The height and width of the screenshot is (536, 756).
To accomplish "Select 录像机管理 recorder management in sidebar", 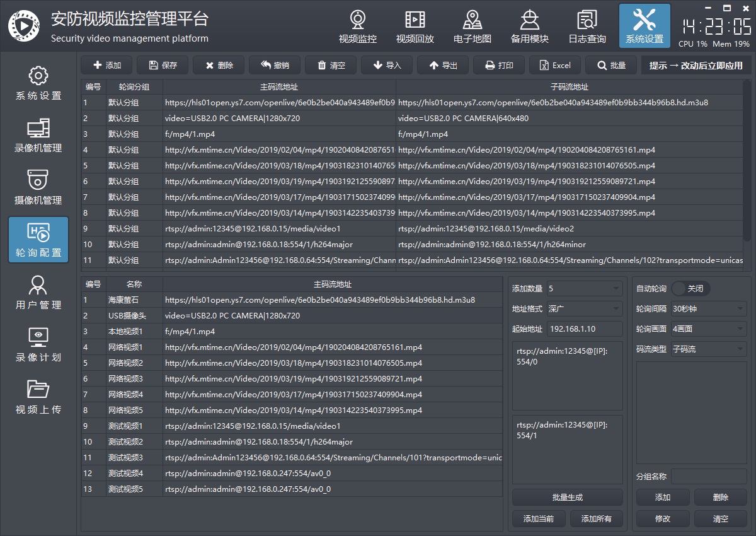I will pyautogui.click(x=38, y=135).
